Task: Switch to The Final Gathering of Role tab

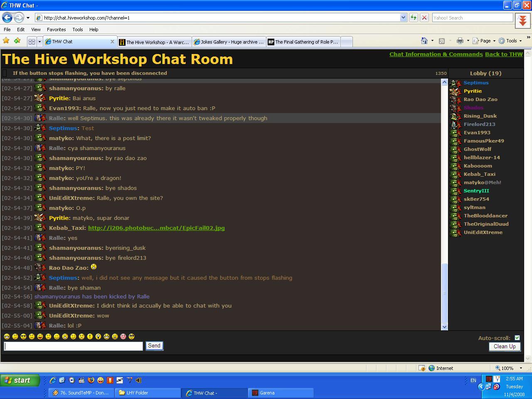Action: 303,42
